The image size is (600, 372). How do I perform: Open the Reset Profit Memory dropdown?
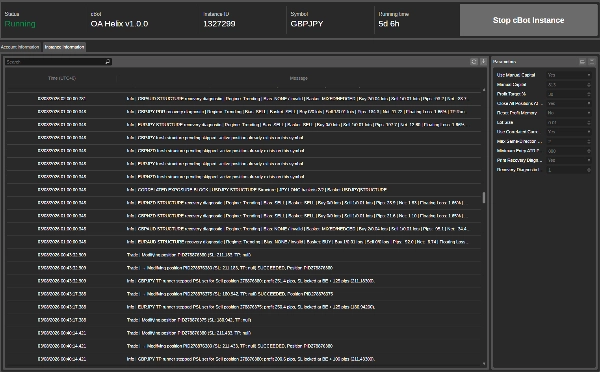569,113
